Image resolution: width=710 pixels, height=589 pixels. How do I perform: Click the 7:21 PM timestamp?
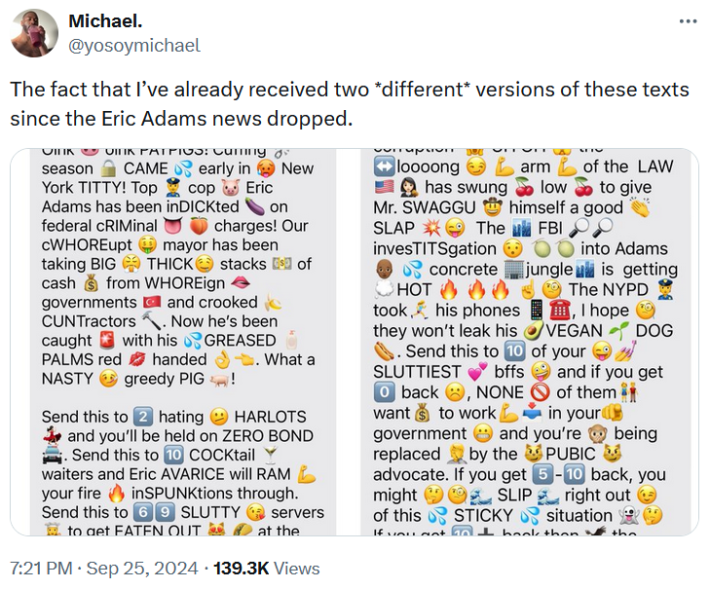click(39, 569)
